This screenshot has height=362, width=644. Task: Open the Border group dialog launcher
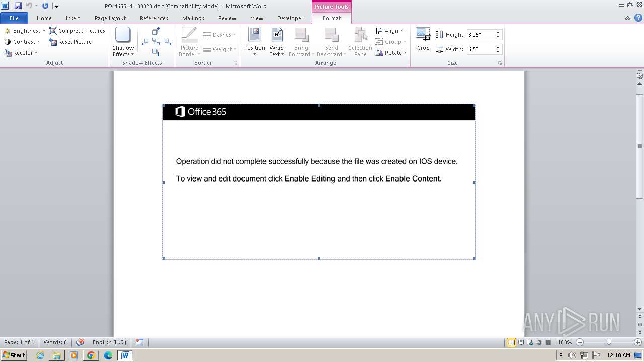(x=235, y=63)
